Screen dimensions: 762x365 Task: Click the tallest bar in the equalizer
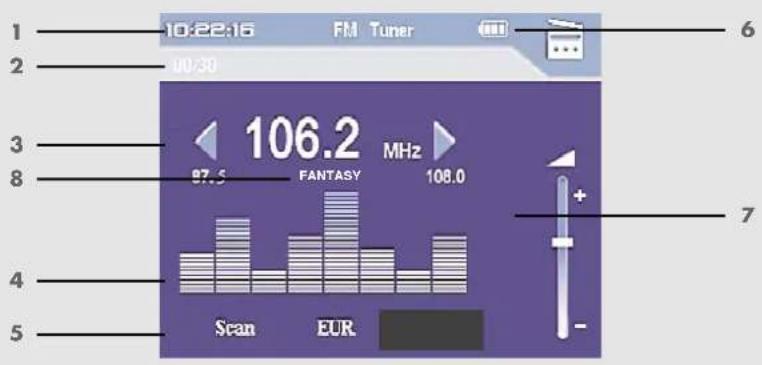[x=341, y=242]
